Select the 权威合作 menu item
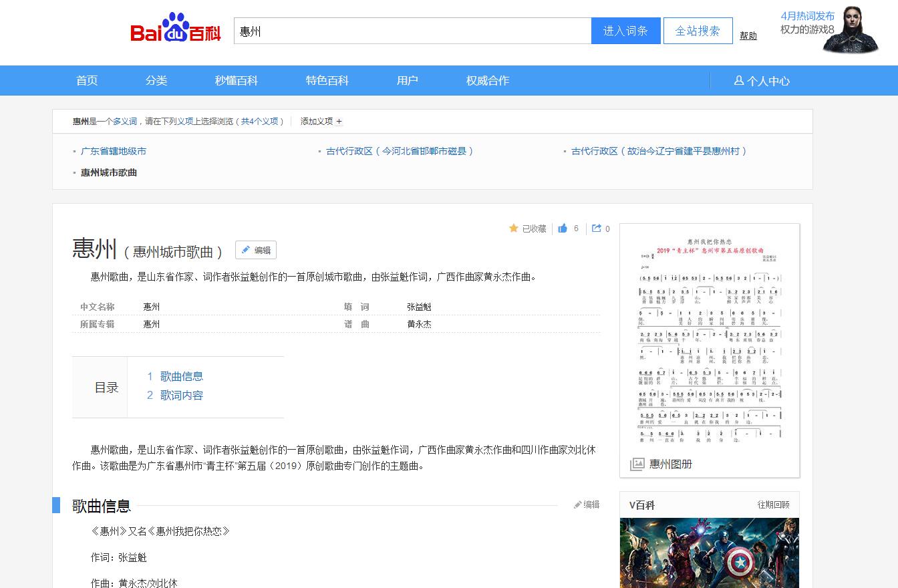 tap(487, 81)
